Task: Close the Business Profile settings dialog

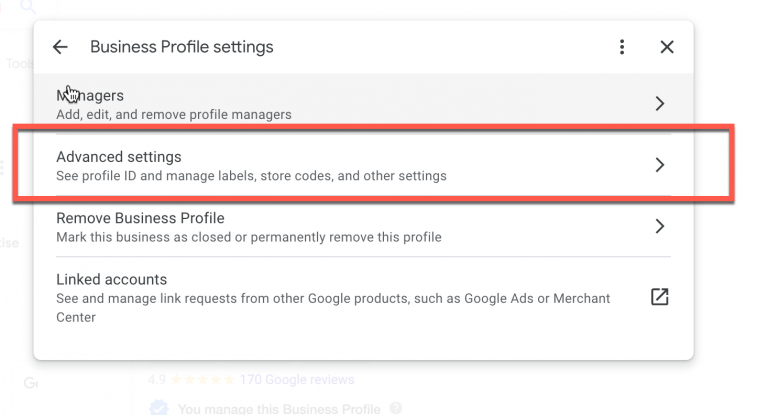Action: [667, 47]
